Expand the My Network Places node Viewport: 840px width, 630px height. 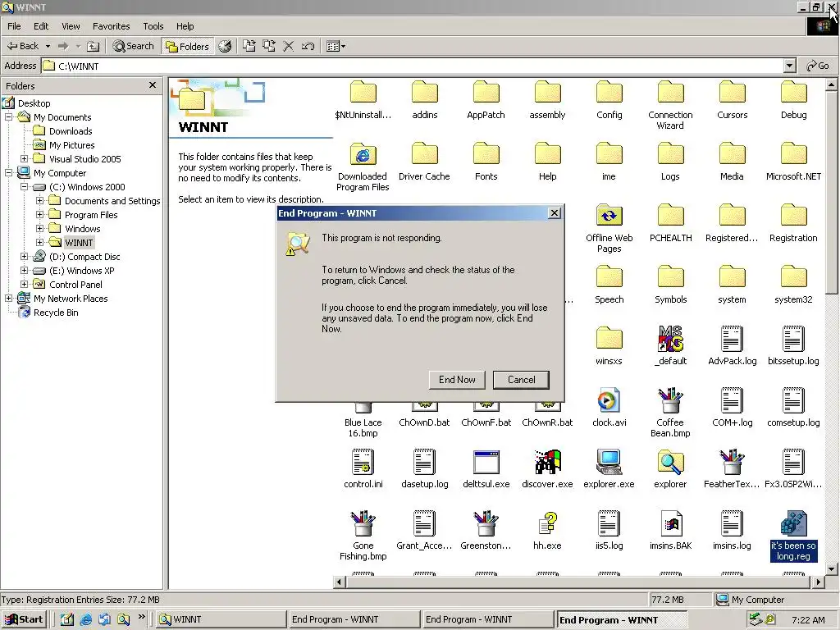(8, 298)
